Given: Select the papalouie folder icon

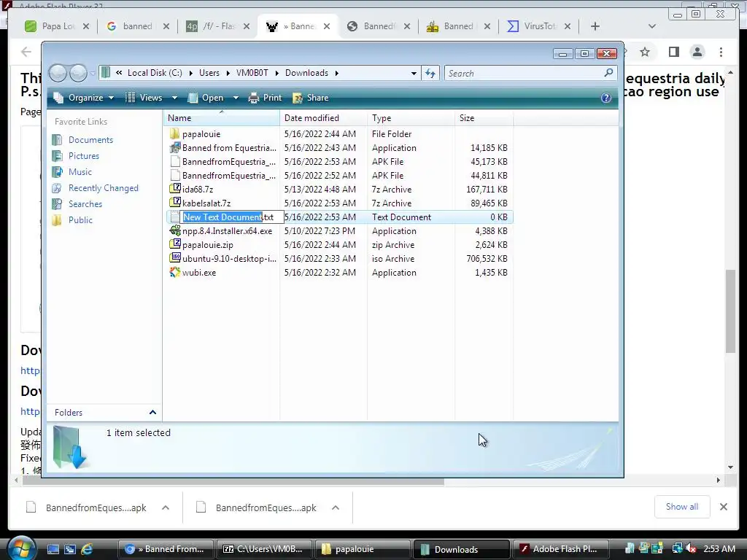Looking at the screenshot, I should coord(175,134).
